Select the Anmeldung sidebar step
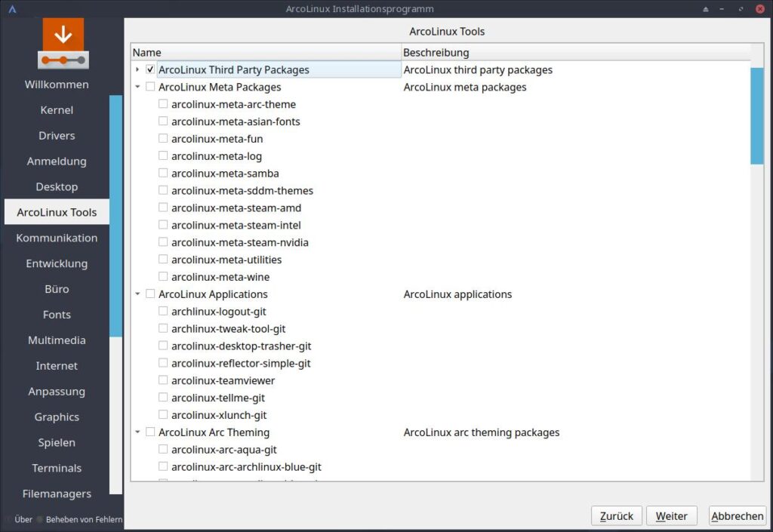This screenshot has width=773, height=532. (57, 161)
